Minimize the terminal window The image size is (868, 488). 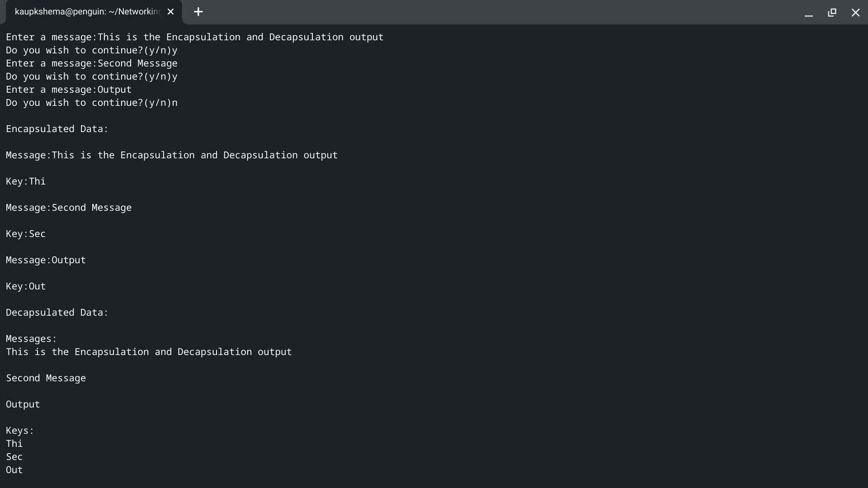tap(808, 13)
